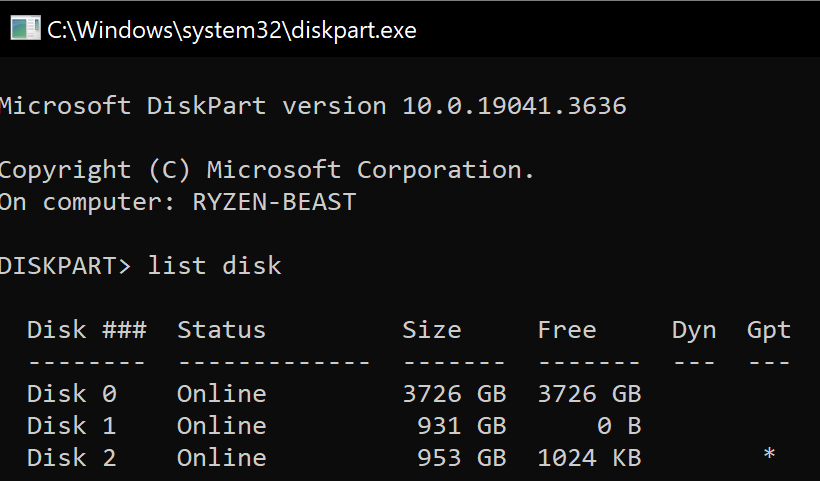Viewport: 820px width, 481px height.
Task: Click the 1024 KB free value for Disk 2
Action: (588, 458)
